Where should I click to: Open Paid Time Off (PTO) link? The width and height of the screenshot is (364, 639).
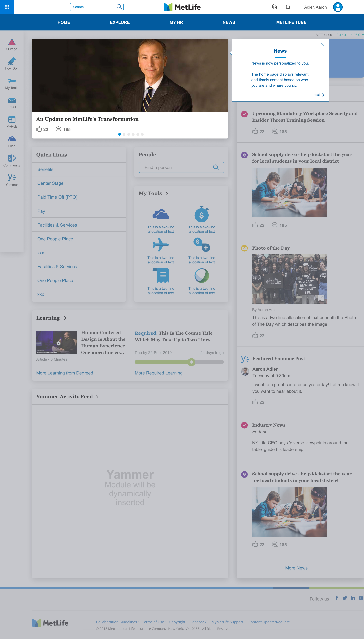click(x=57, y=197)
